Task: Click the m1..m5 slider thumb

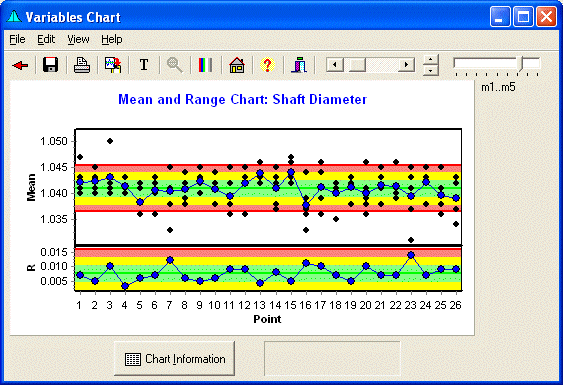Action: 521,65
